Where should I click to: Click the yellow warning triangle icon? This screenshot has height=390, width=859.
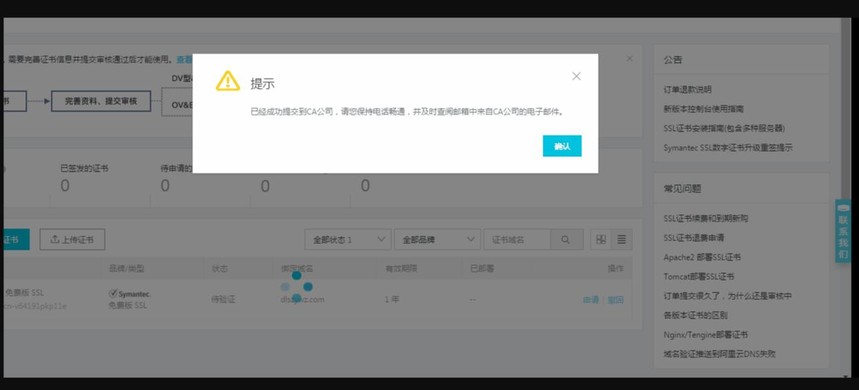(228, 81)
